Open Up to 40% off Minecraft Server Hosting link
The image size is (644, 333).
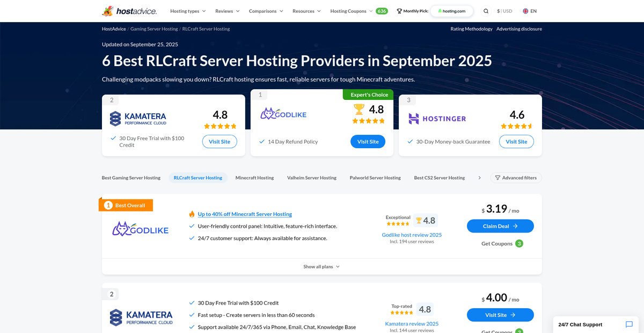(x=245, y=214)
